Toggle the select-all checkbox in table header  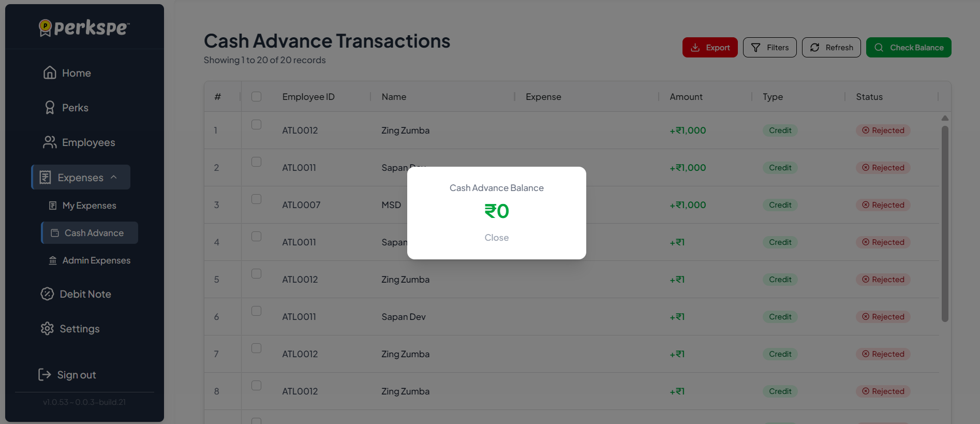(x=256, y=96)
